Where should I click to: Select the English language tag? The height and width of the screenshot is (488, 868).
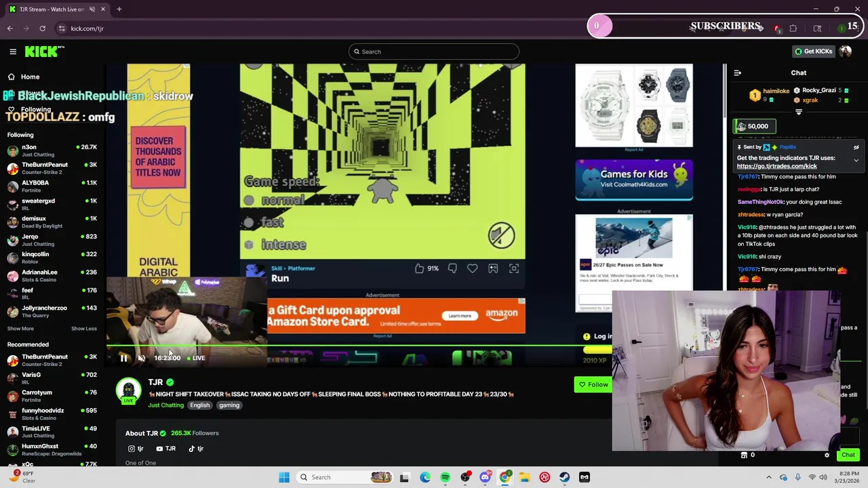[x=200, y=405]
